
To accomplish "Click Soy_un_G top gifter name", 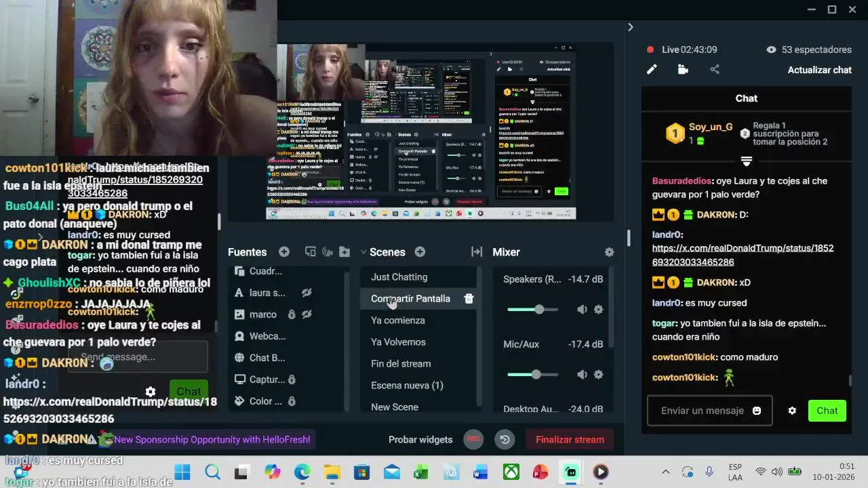I will (x=711, y=127).
